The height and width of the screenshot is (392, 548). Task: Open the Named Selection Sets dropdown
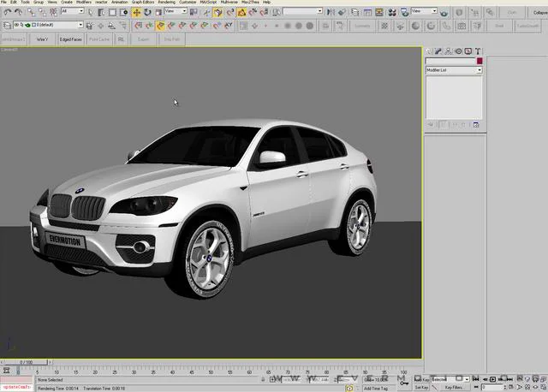point(302,11)
